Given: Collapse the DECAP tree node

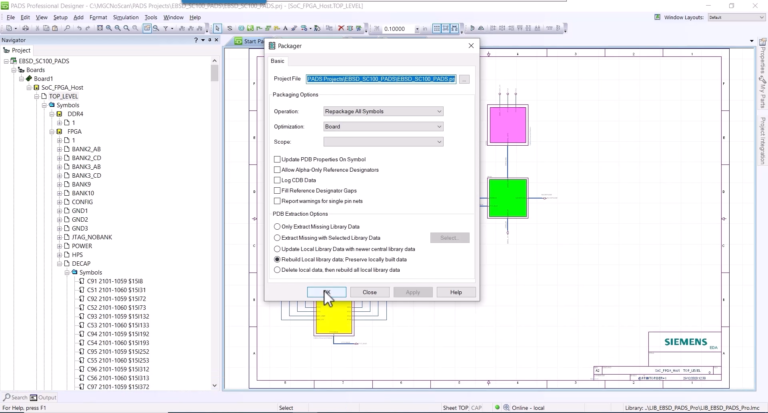Looking at the screenshot, I should (59, 264).
